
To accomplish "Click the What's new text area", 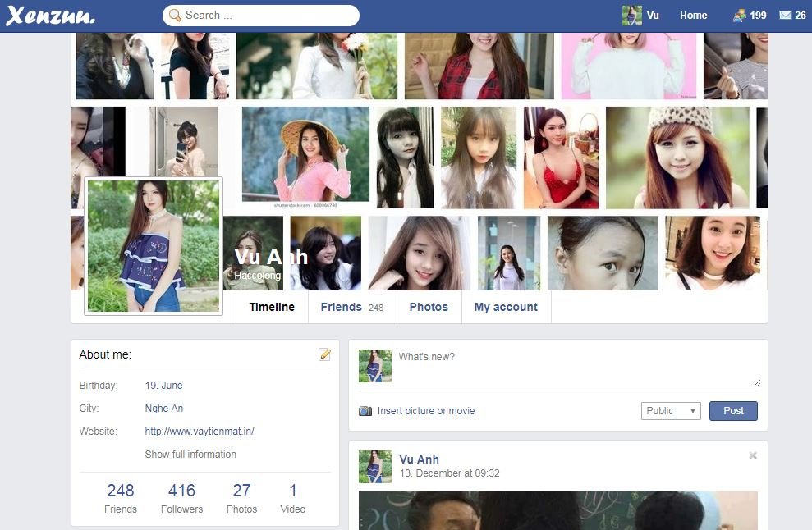I will (x=580, y=369).
